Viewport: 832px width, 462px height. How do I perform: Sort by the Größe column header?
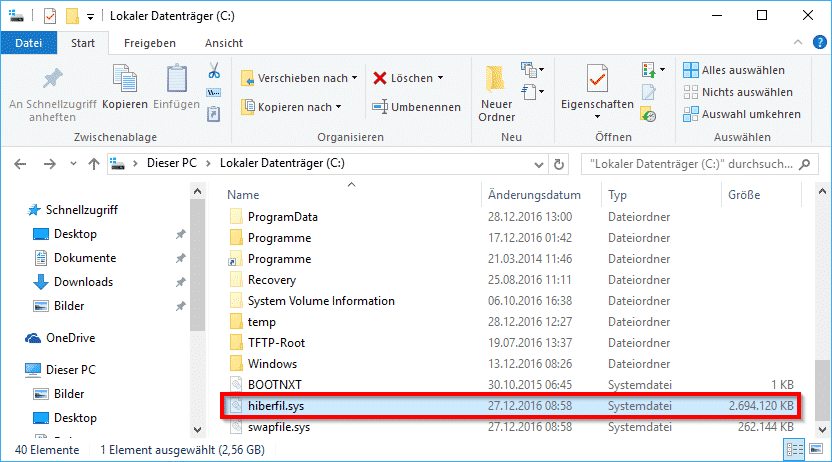click(744, 195)
